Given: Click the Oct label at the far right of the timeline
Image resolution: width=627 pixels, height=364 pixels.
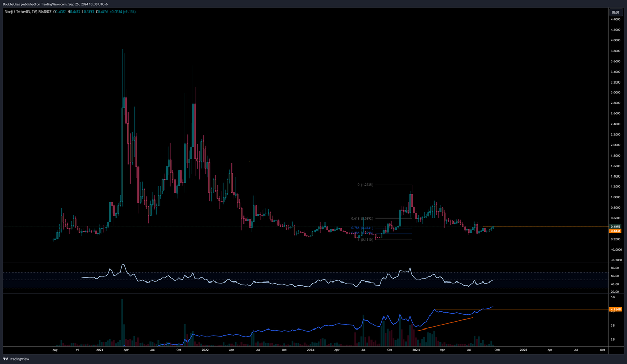Looking at the screenshot, I should click(601, 350).
